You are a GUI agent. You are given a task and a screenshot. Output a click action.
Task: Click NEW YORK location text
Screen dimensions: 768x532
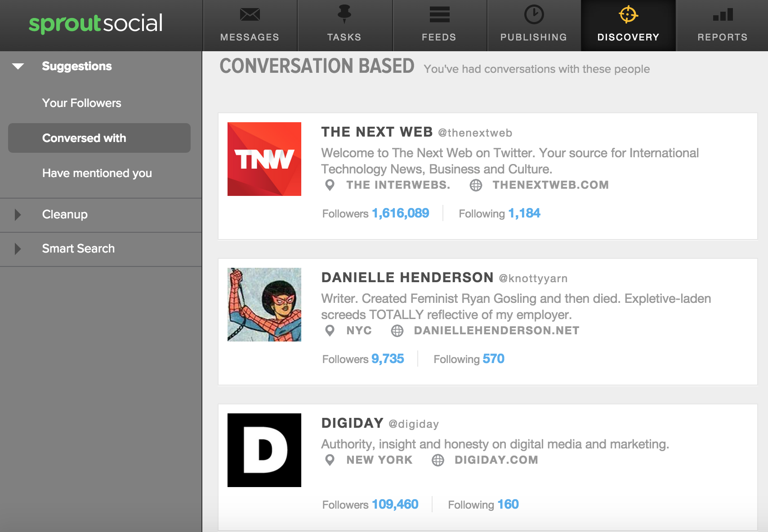(x=380, y=460)
